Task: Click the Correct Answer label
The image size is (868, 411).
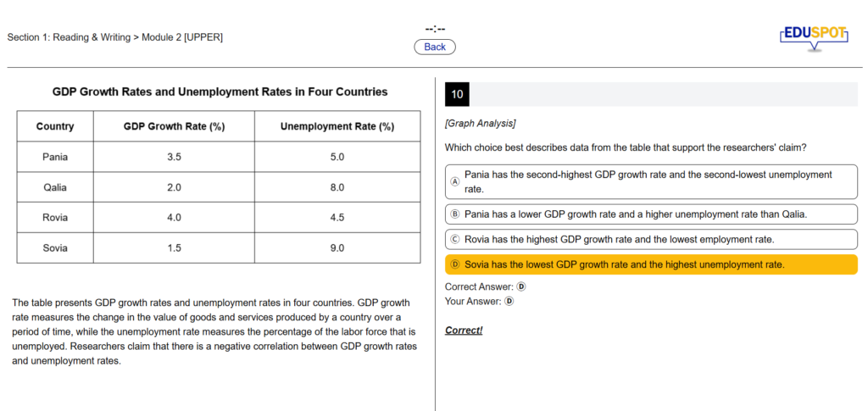Action: tap(480, 286)
